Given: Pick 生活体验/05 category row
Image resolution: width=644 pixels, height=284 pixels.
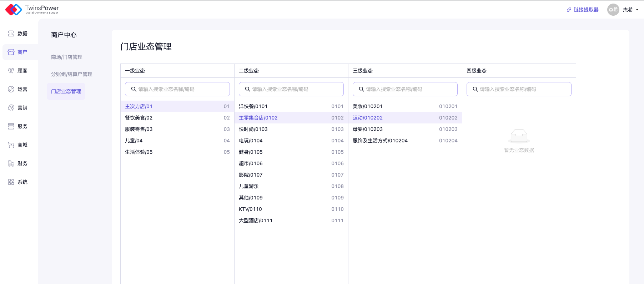Looking at the screenshot, I should (177, 152).
